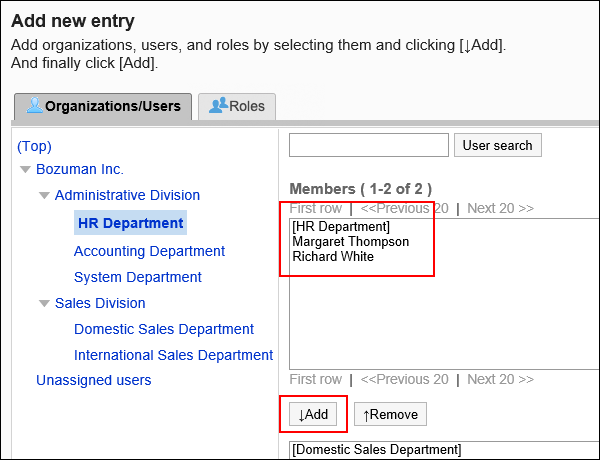600x460 pixels.
Task: Click the ↓Add button
Action: tap(313, 414)
